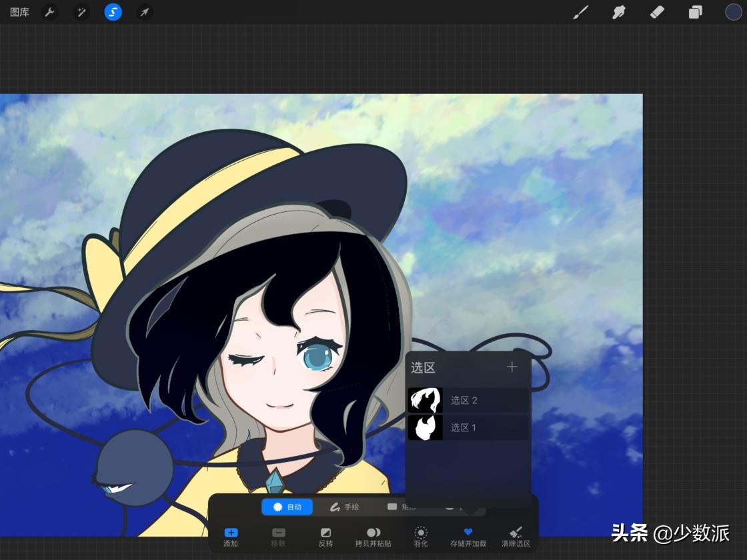This screenshot has height=560, width=747.
Task: Tap Copy and Paste selection icon
Action: click(x=373, y=537)
